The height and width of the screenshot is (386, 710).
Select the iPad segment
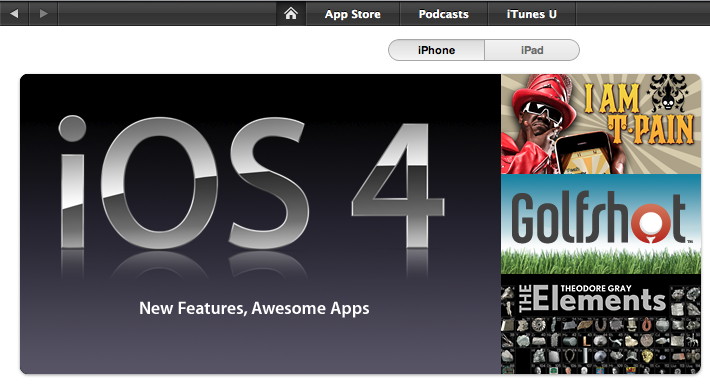click(532, 50)
